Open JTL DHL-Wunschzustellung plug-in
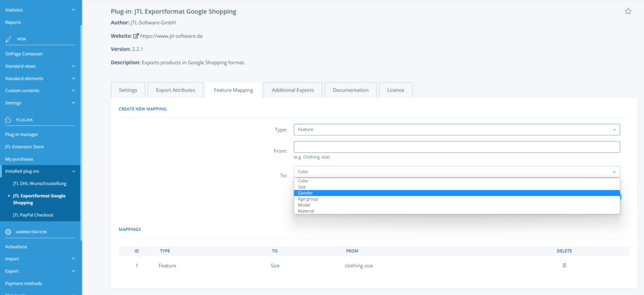 pos(40,184)
